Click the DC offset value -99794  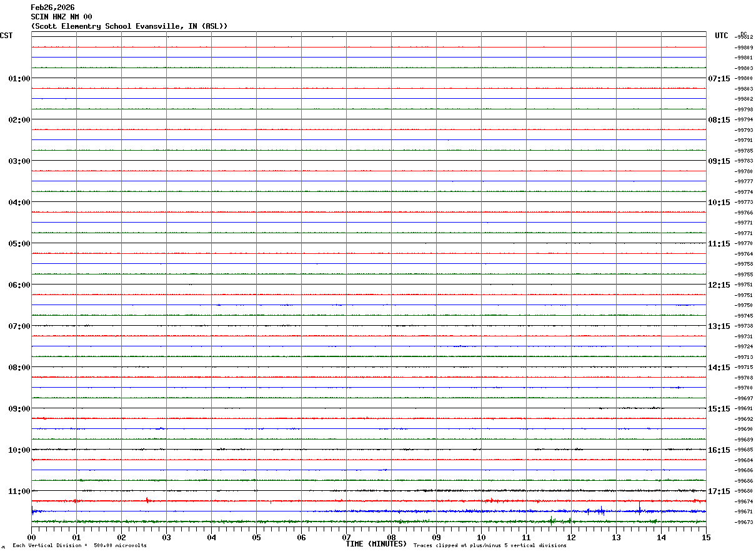[x=744, y=119]
